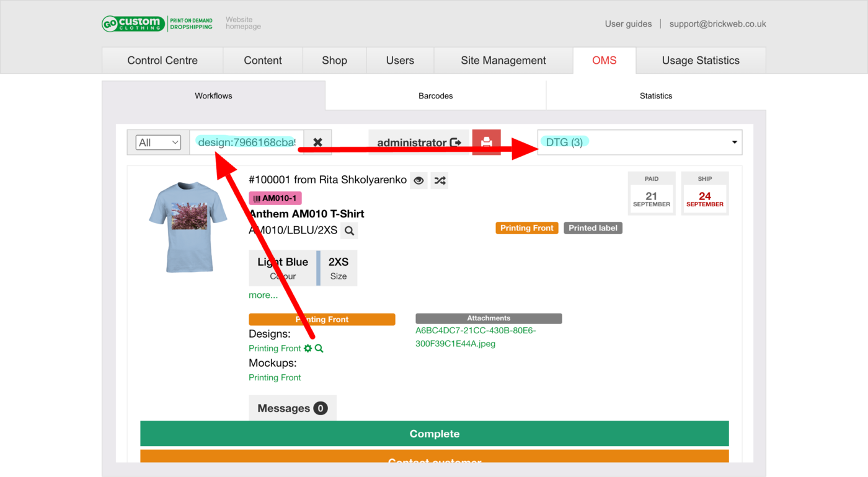Click the Go Custom Clothing logo
Viewport: 868px width, 477px height.
(x=157, y=24)
